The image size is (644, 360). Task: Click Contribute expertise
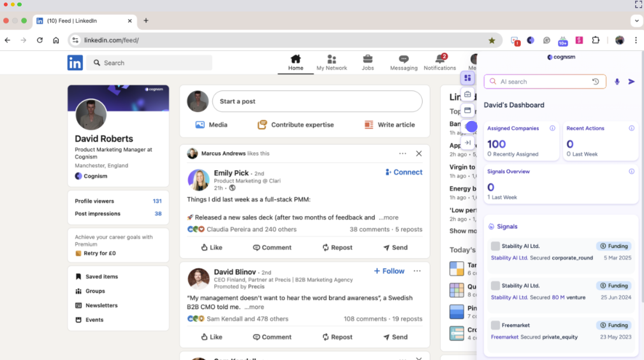click(x=296, y=125)
